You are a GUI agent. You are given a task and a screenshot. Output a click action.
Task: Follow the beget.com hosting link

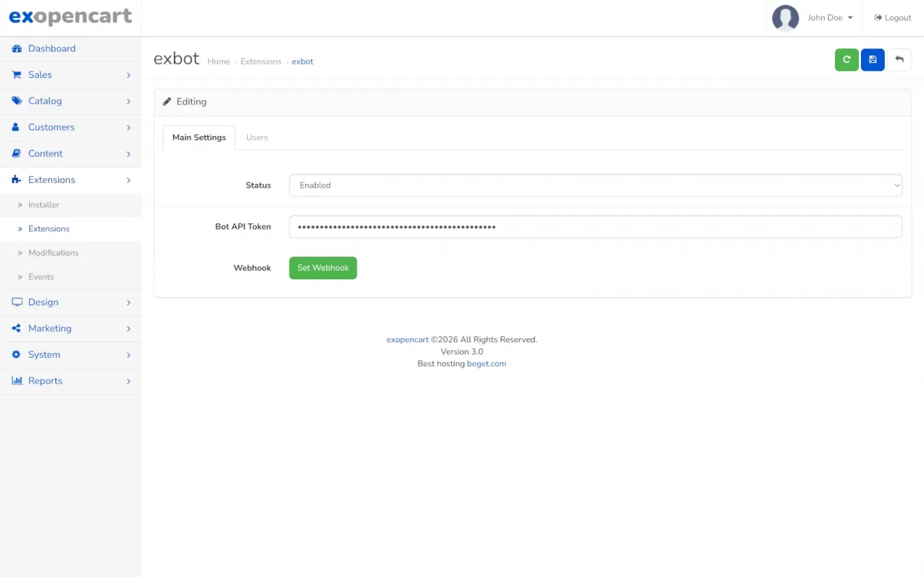(486, 363)
